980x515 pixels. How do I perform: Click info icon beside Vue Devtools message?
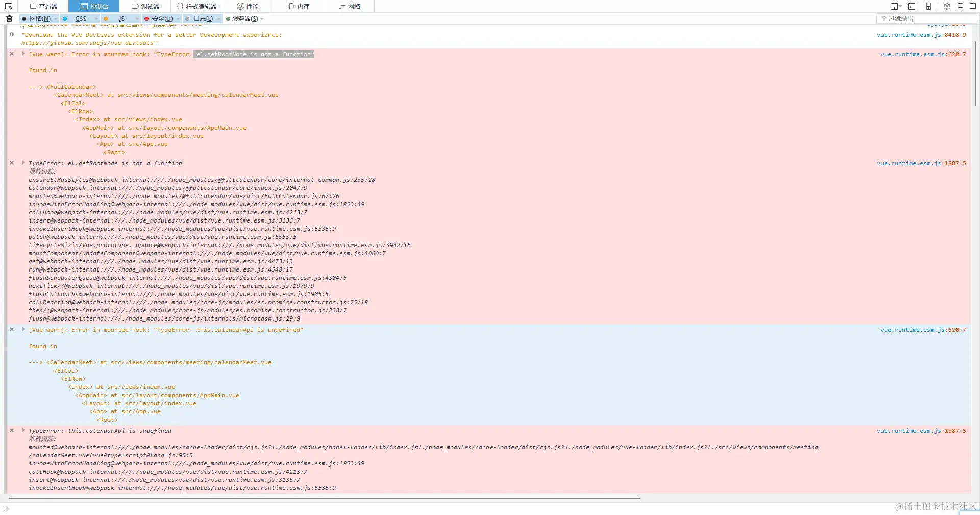[x=12, y=34]
